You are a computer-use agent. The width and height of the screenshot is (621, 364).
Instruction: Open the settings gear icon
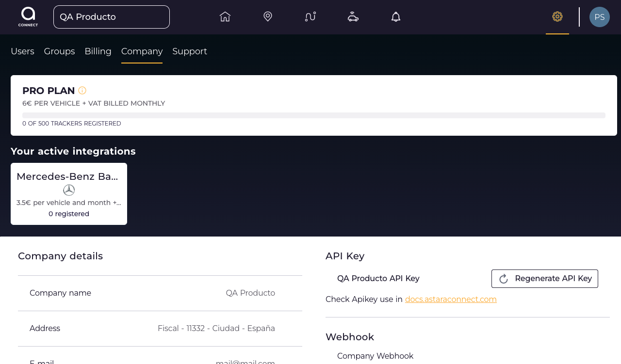coord(557,16)
